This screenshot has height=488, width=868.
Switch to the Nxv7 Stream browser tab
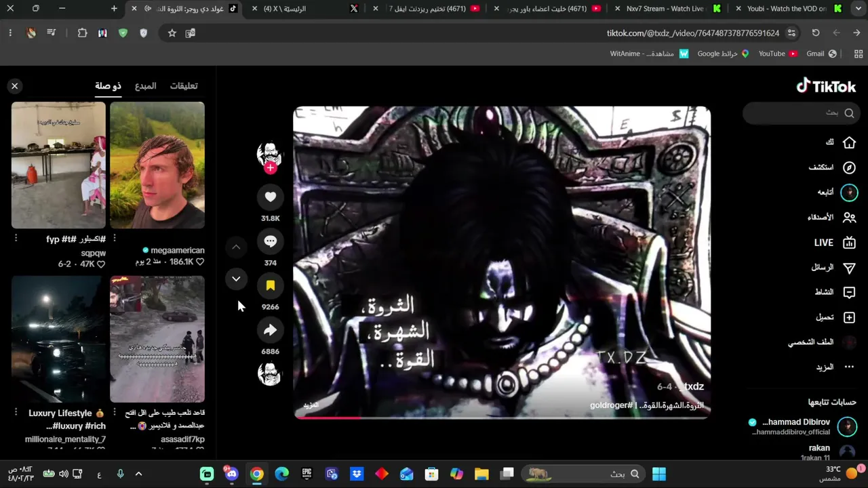click(668, 9)
